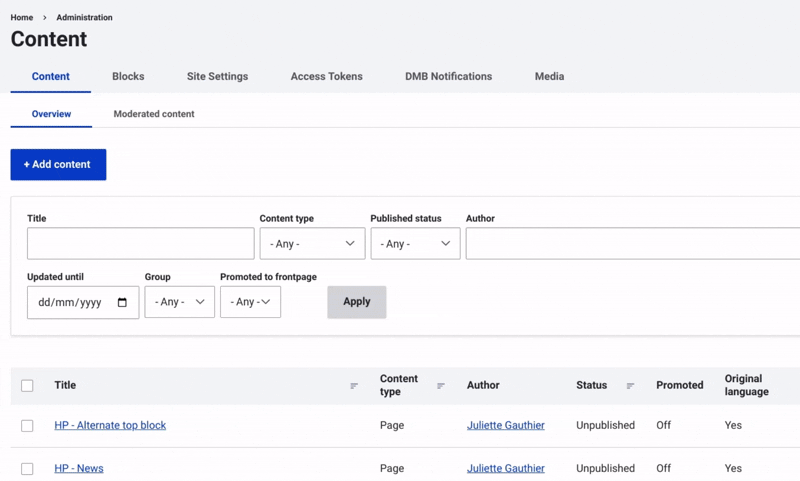Check the box for HP - Alternate top block

click(x=27, y=426)
